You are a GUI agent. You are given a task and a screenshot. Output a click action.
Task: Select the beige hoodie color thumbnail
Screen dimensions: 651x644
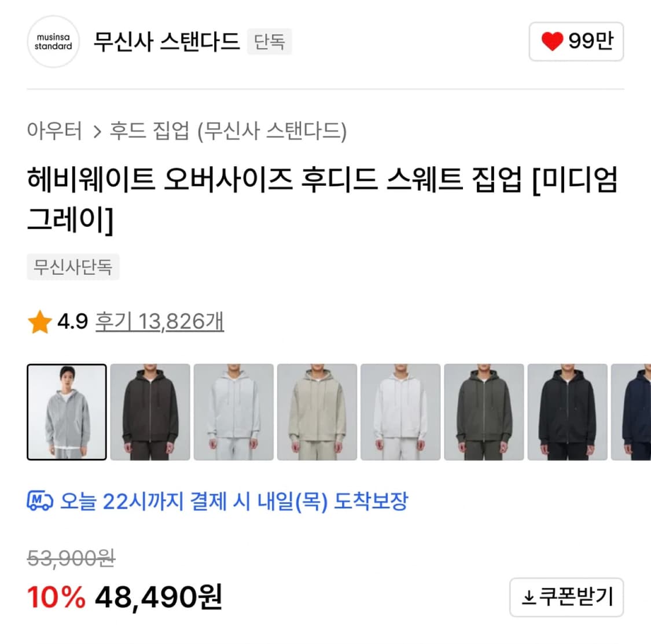[317, 412]
